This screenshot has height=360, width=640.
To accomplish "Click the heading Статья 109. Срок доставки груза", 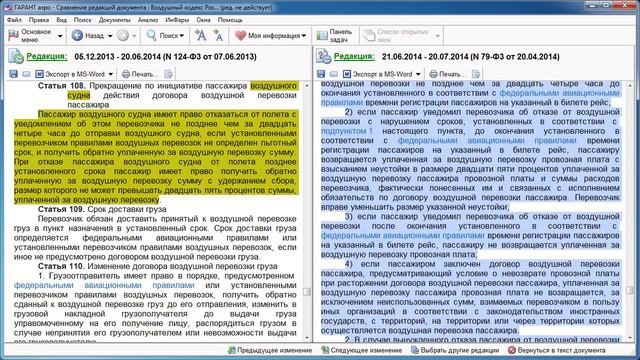I will 102,209.
